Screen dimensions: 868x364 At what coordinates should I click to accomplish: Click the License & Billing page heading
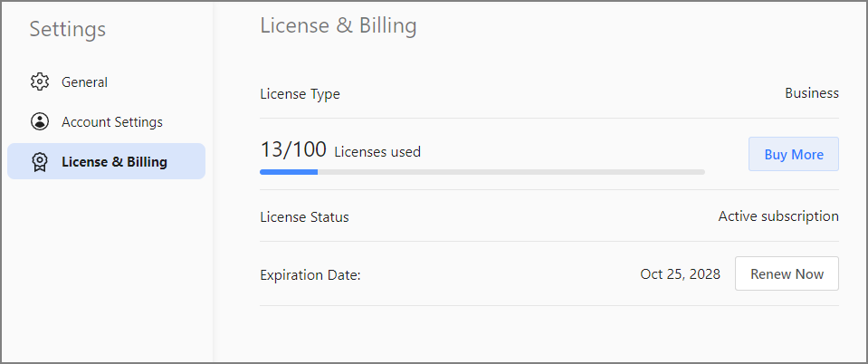339,25
